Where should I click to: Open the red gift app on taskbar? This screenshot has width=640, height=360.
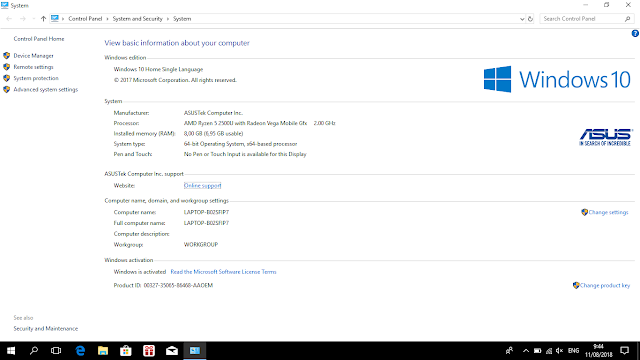[149, 351]
